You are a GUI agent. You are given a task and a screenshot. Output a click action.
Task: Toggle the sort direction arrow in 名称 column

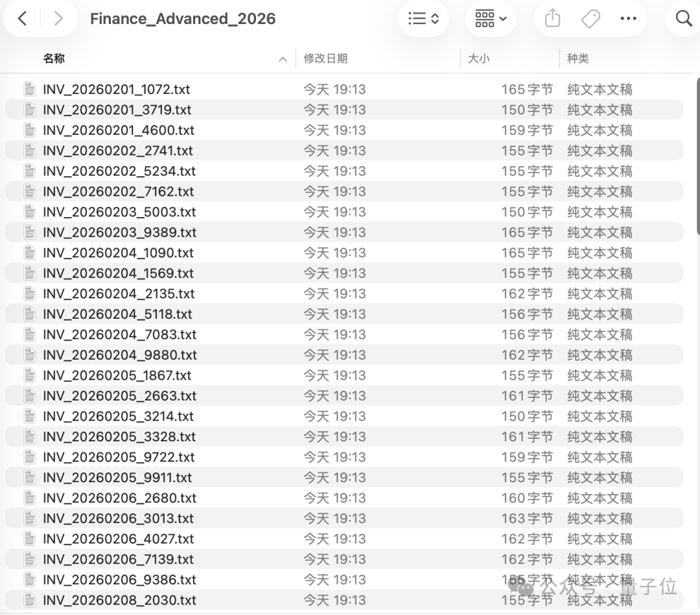tap(283, 59)
